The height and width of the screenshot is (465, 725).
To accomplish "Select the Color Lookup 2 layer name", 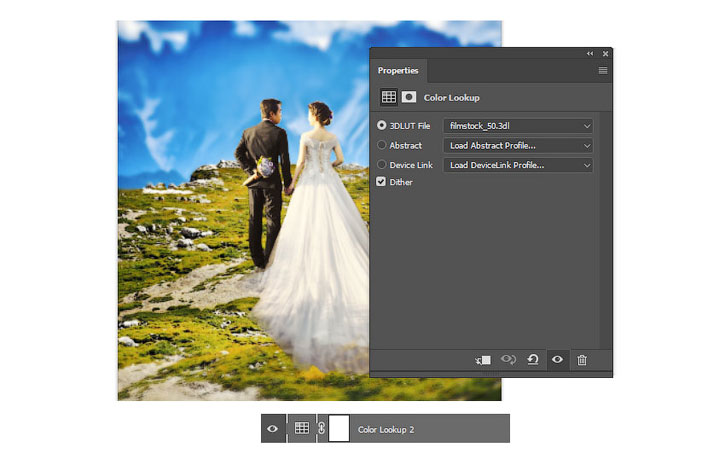I will (x=386, y=429).
